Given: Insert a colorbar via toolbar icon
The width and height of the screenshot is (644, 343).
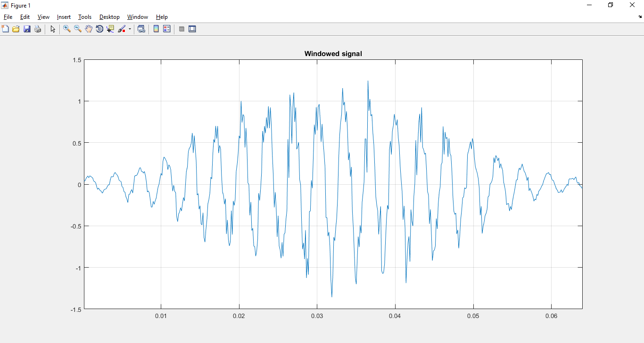Looking at the screenshot, I should (156, 29).
